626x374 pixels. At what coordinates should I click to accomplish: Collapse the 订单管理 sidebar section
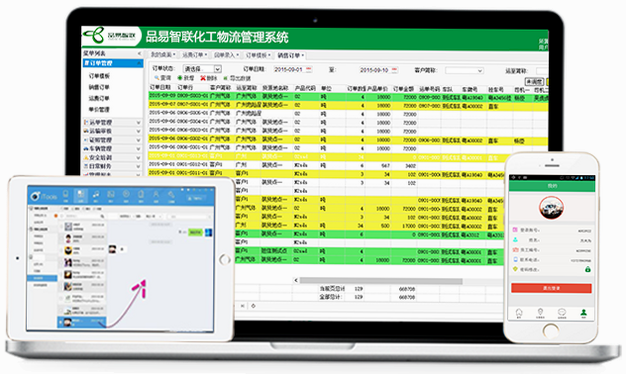(139, 63)
